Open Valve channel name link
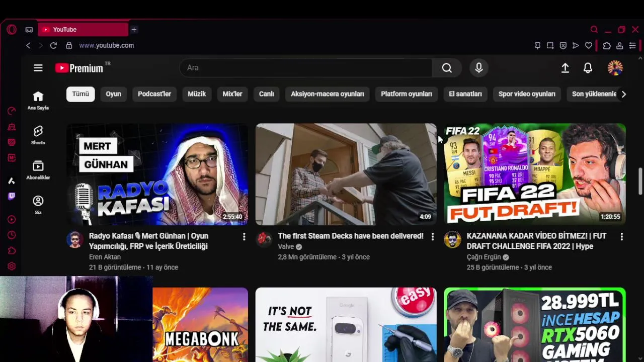 click(x=286, y=246)
